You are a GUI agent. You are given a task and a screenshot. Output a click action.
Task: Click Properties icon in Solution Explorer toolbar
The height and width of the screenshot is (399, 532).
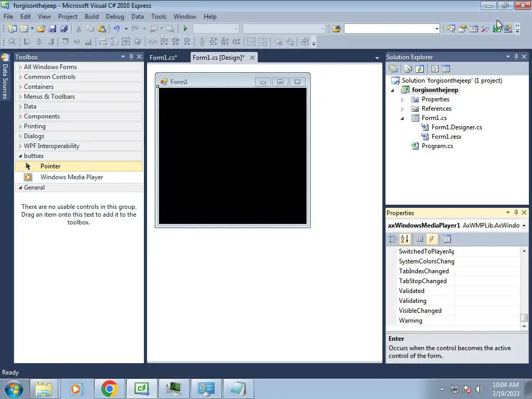393,69
